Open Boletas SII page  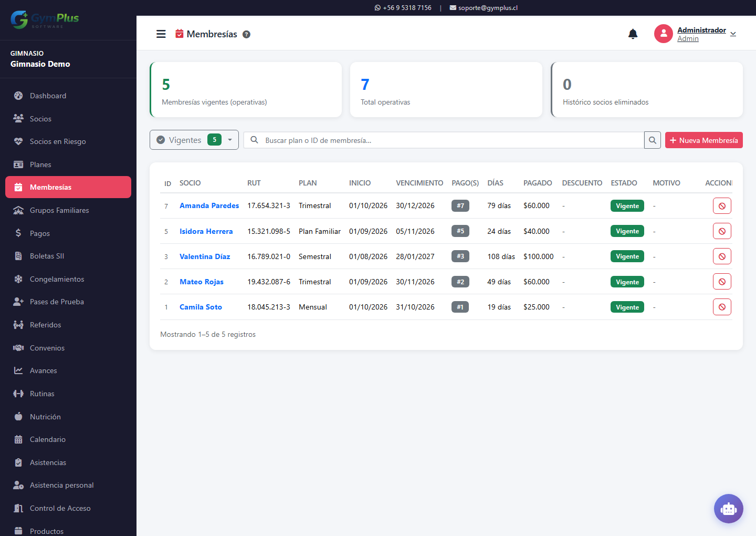pyautogui.click(x=68, y=256)
